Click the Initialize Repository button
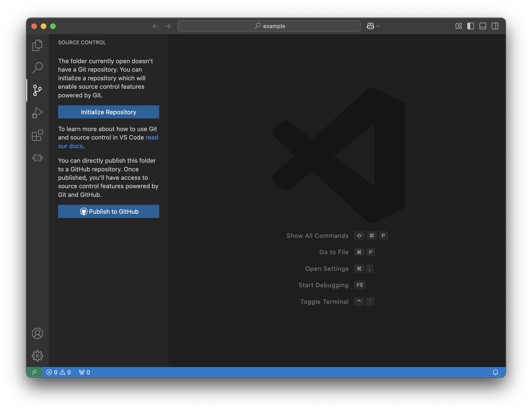 click(x=109, y=112)
